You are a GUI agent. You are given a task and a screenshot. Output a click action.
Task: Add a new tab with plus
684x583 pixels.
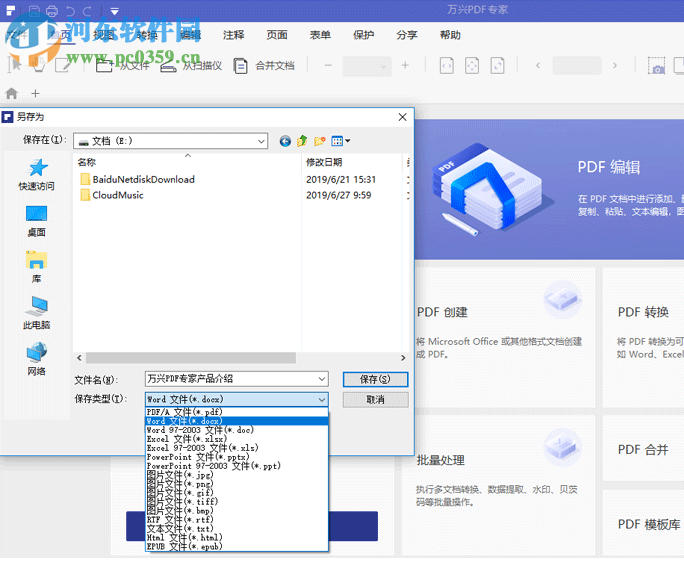(x=35, y=93)
